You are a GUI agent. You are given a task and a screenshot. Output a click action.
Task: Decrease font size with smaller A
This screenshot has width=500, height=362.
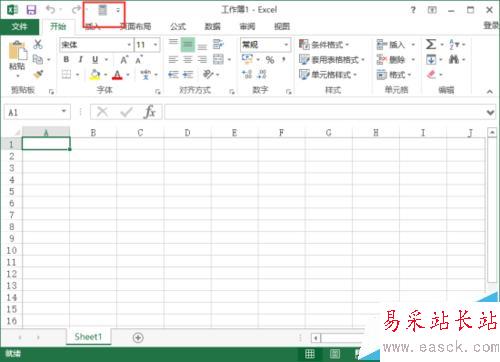click(139, 60)
